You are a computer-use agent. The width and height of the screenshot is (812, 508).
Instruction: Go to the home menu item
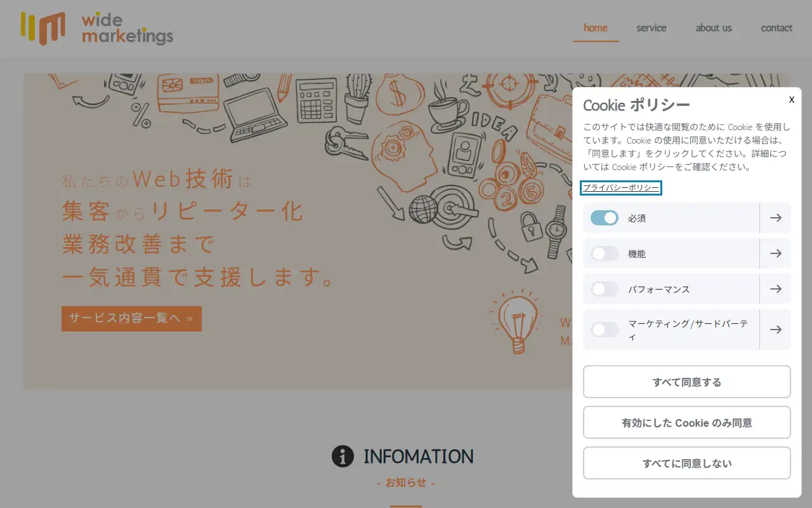tap(596, 28)
